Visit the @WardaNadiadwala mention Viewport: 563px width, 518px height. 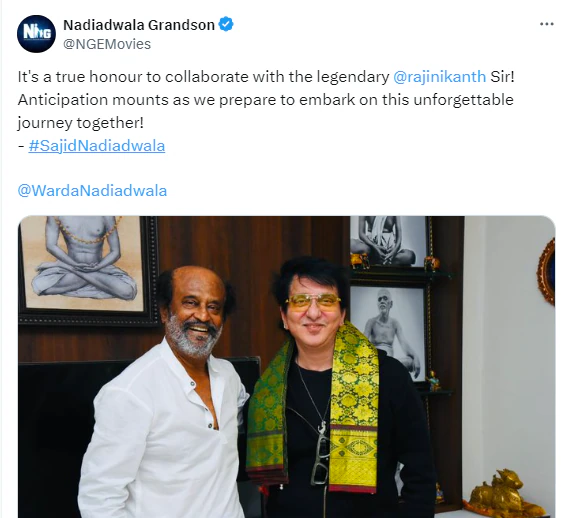tap(92, 191)
